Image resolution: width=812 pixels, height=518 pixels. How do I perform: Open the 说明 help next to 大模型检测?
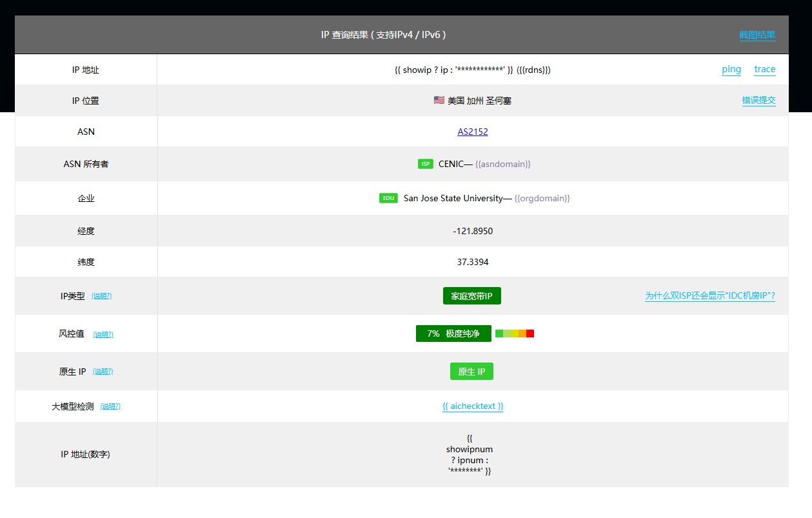point(110,406)
